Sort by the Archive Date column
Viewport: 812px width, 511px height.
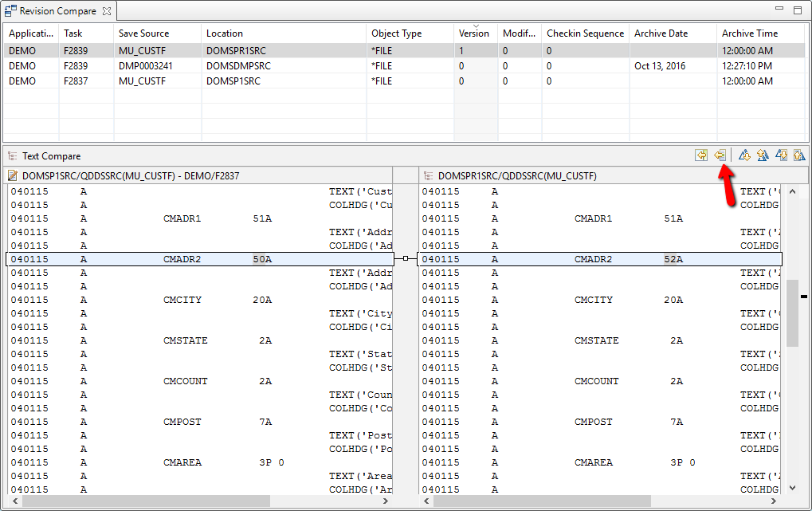pyautogui.click(x=661, y=33)
